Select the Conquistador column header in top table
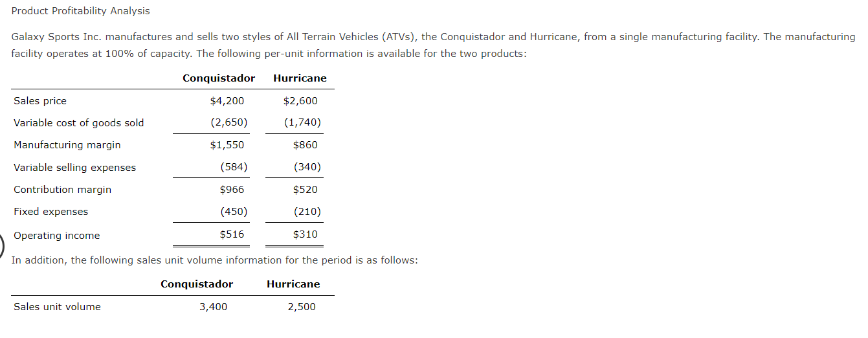868x338 pixels. click(219, 78)
